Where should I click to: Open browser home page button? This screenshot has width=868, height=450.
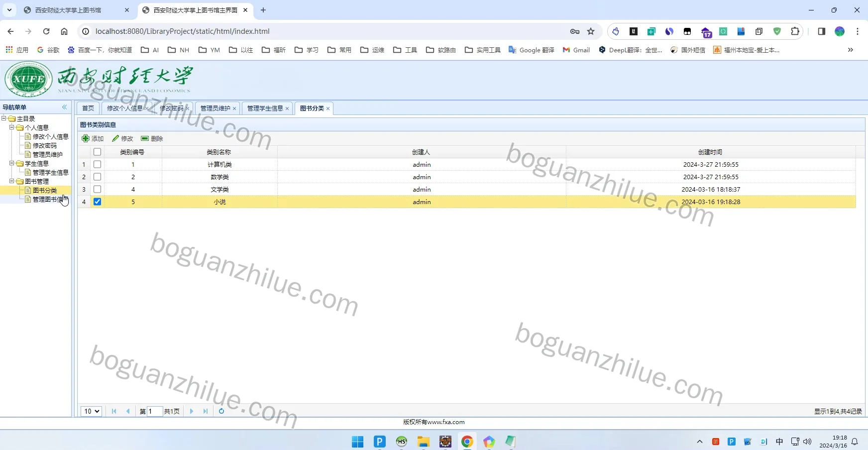click(x=64, y=31)
